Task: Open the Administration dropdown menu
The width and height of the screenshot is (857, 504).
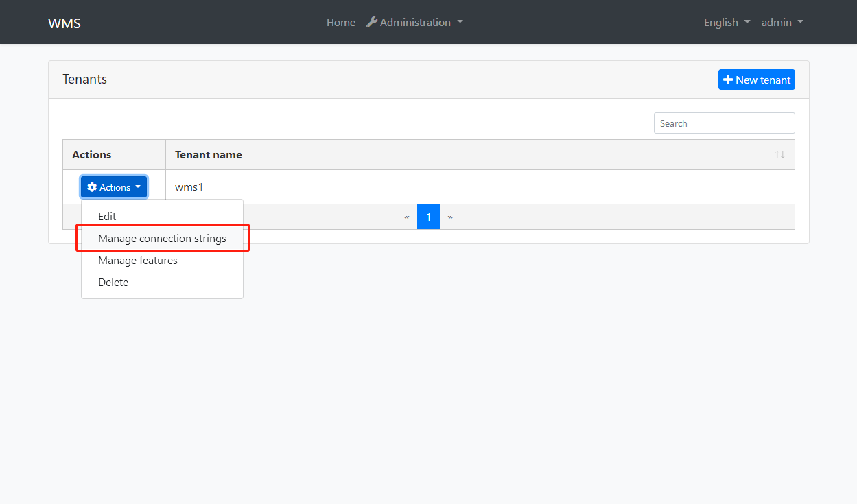Action: (x=414, y=22)
